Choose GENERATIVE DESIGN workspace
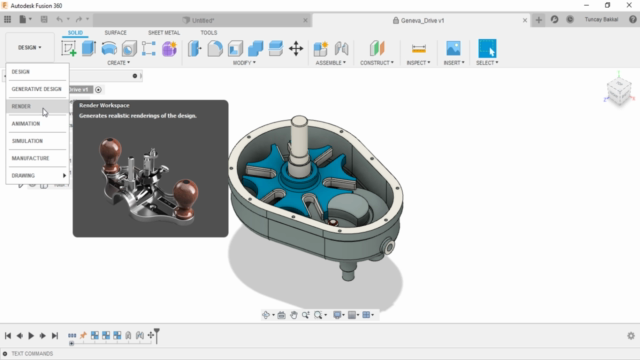Viewport: 640px width, 360px height. click(x=37, y=89)
